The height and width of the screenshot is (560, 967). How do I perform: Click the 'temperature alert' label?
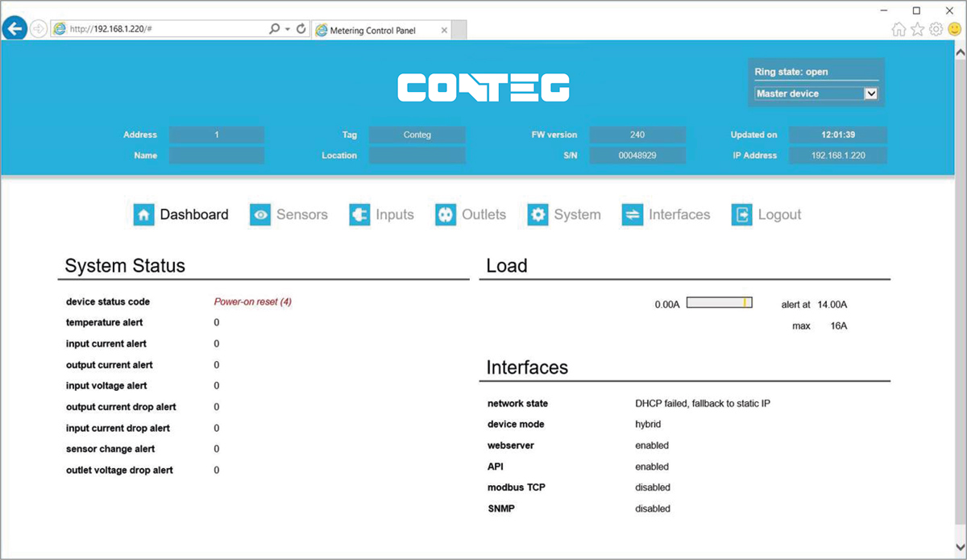pyautogui.click(x=105, y=323)
